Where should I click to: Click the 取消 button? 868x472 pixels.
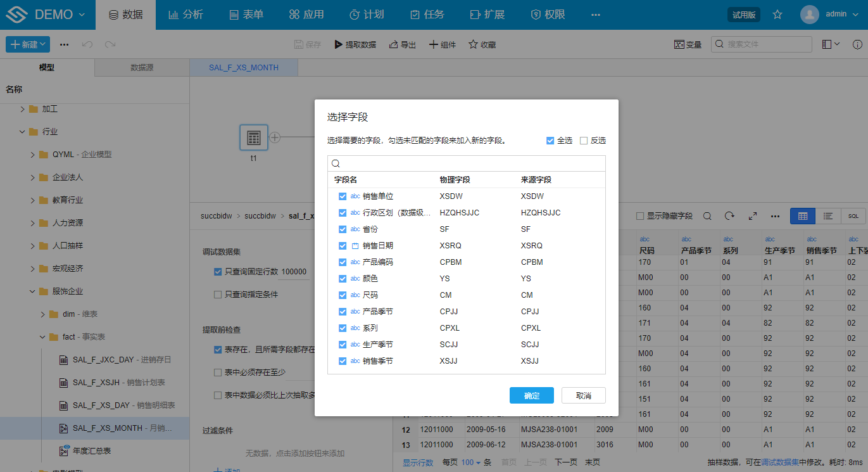tap(583, 395)
